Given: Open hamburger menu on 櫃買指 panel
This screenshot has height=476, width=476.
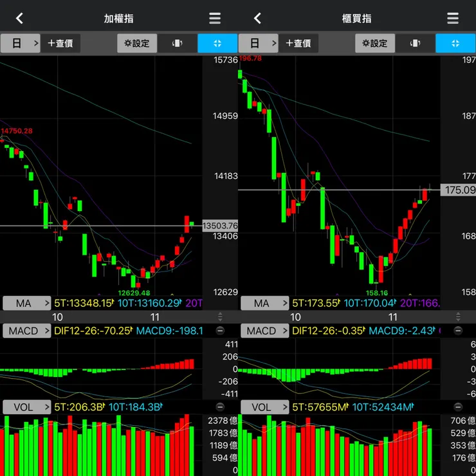Looking at the screenshot, I should [x=453, y=18].
